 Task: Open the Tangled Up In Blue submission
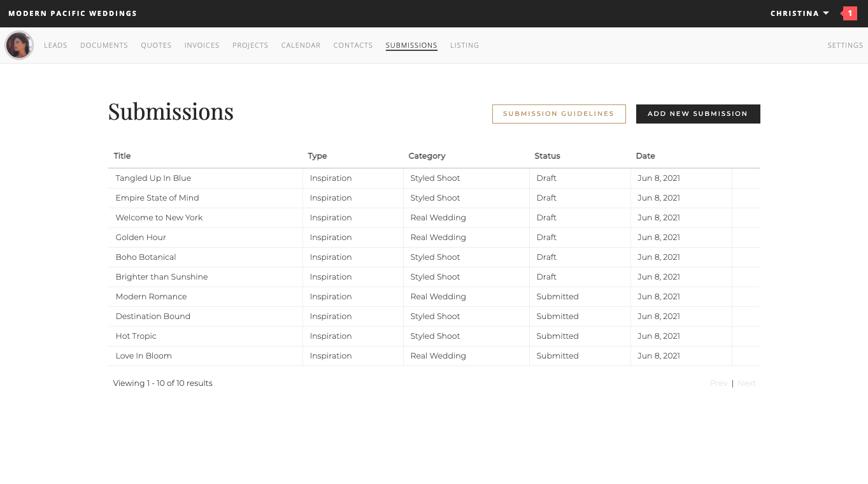click(153, 178)
